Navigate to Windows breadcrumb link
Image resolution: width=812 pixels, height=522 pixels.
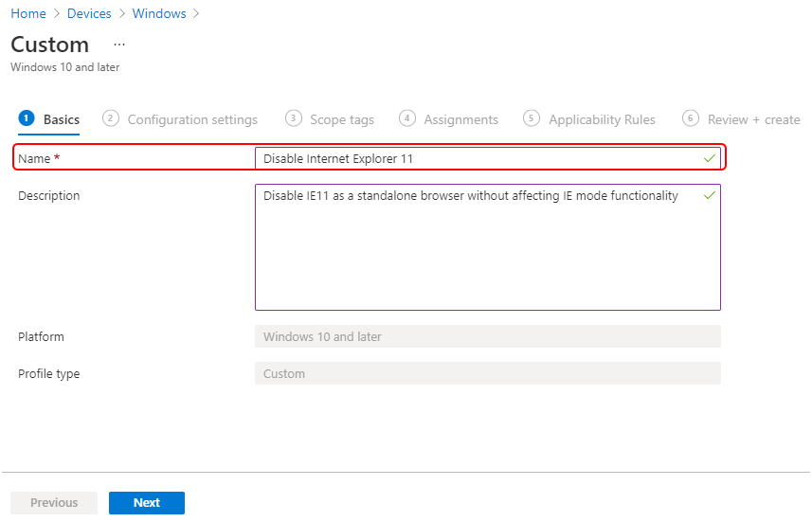159,13
